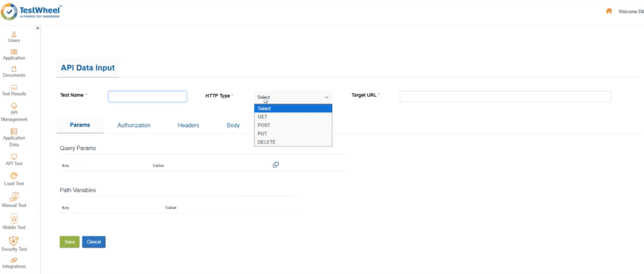The width and height of the screenshot is (644, 274).
Task: Open Documents from the sidebar
Action: 14,68
